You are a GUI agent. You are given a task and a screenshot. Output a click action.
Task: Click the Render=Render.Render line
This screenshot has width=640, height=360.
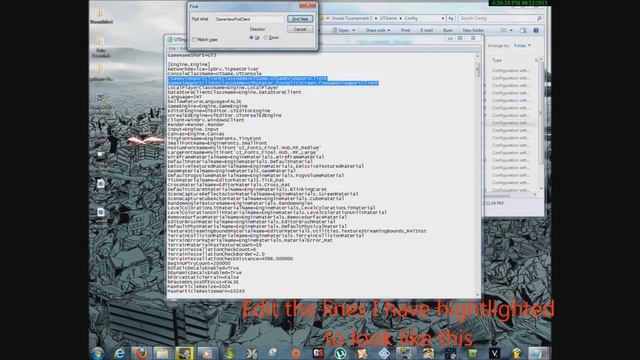pyautogui.click(x=196, y=125)
